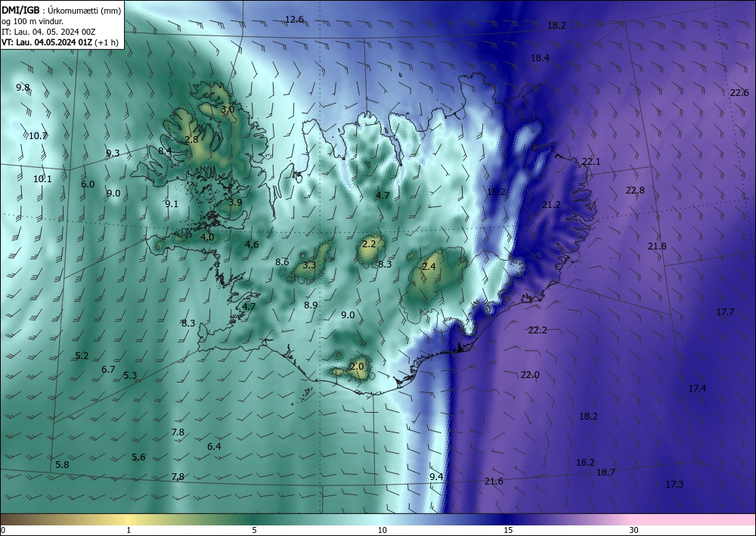Click the 'DMI/IGB : Úrkomumætti (mm)' title line

pyautogui.click(x=61, y=10)
